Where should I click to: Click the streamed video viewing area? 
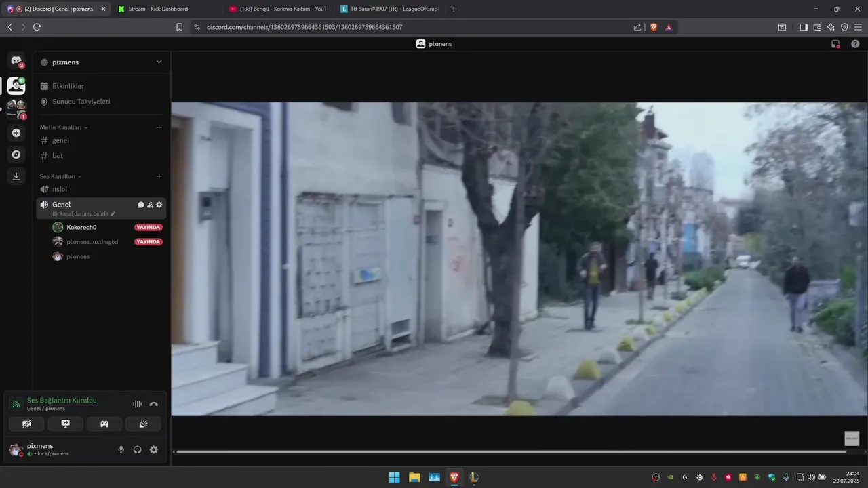519,259
